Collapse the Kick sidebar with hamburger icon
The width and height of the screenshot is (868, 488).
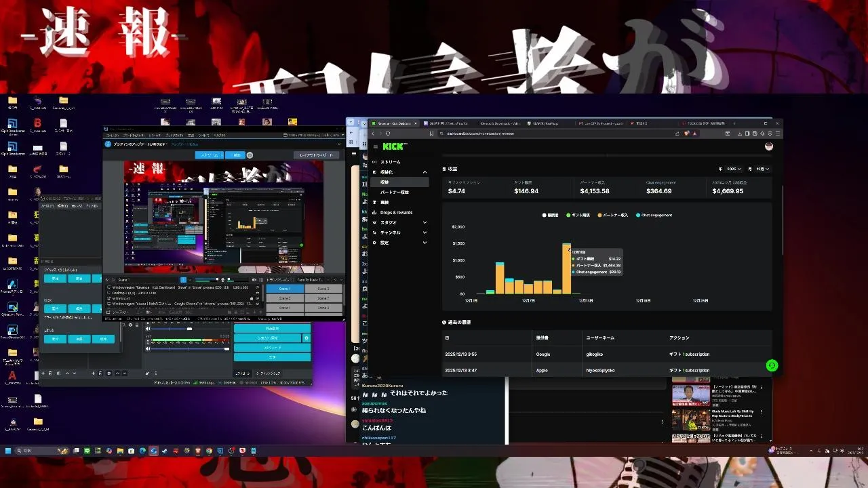375,146
